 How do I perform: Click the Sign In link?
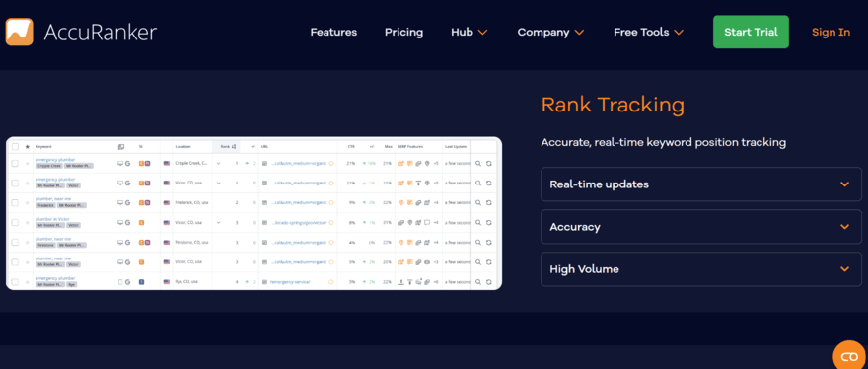831,33
